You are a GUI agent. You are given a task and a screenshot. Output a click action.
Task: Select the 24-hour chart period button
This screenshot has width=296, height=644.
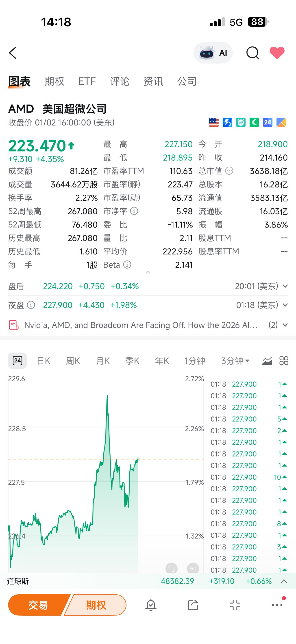pos(17,360)
